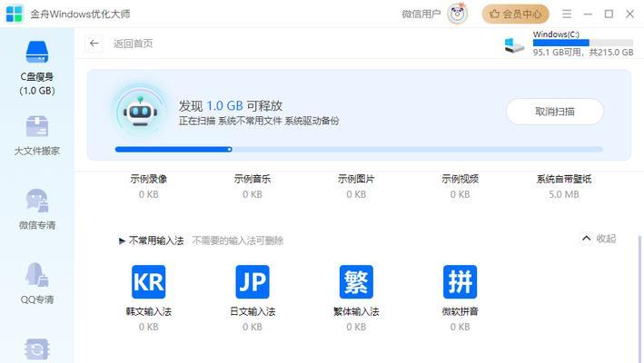Image resolution: width=644 pixels, height=363 pixels.
Task: Select the KR 韩文输入法 icon
Action: [x=149, y=282]
